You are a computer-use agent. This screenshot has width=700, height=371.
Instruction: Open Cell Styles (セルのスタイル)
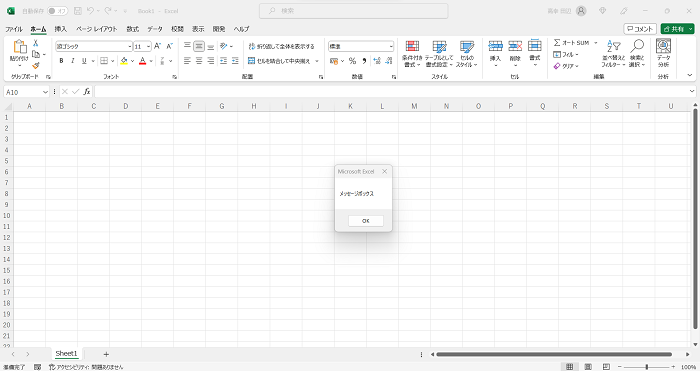(x=467, y=54)
